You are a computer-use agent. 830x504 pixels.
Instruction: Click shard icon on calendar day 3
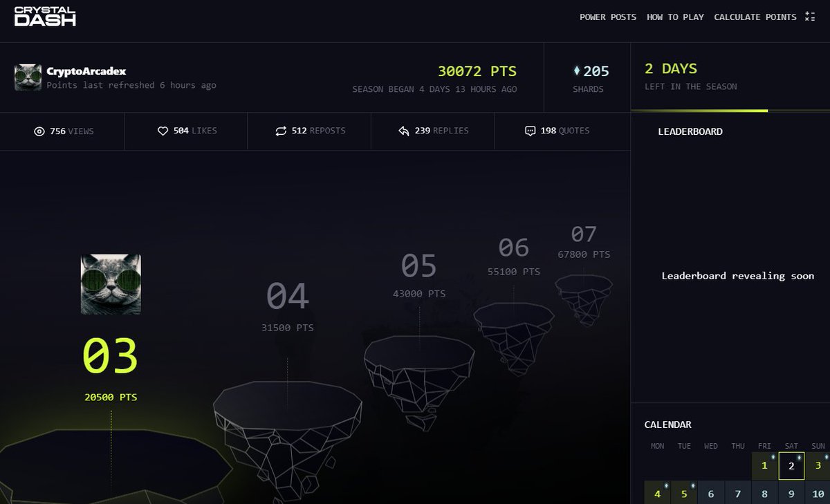(826, 458)
